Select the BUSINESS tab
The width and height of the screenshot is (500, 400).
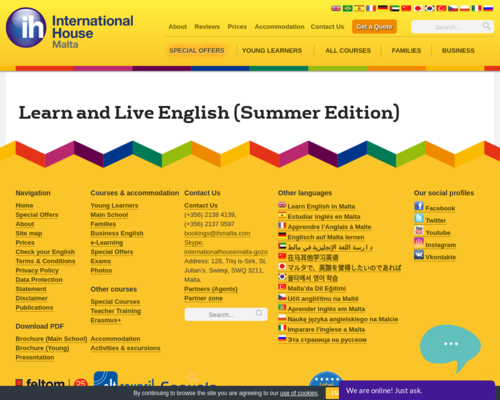coord(458,51)
